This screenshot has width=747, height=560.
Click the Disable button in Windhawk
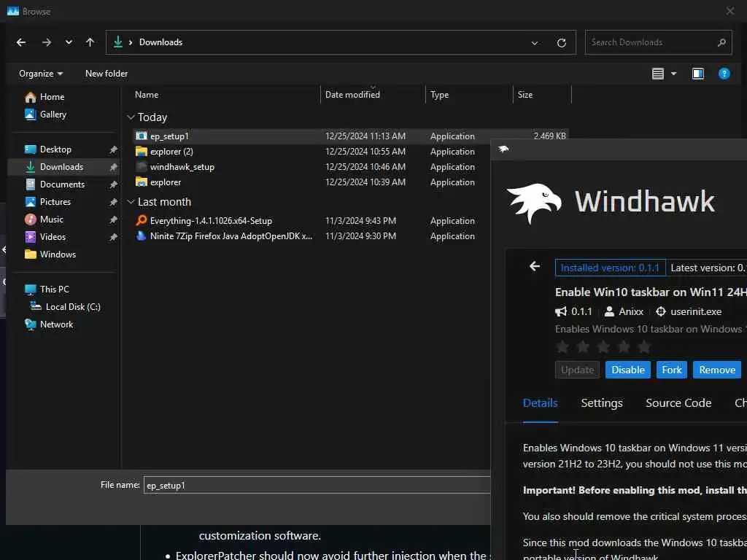coord(628,370)
